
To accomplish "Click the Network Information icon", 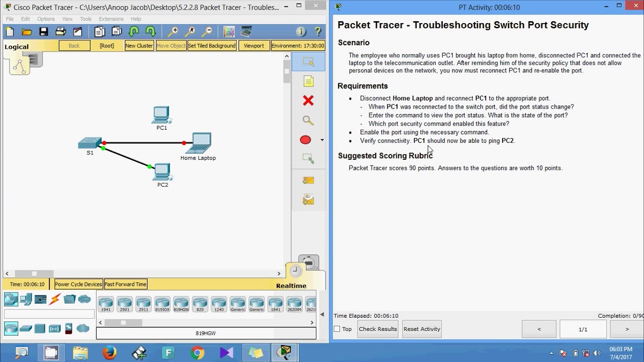I will coord(301,32).
